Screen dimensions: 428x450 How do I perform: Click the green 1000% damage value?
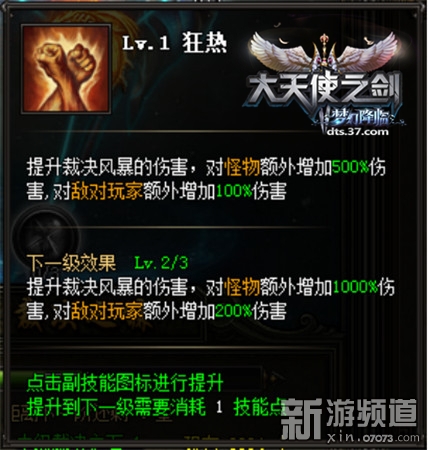click(354, 286)
